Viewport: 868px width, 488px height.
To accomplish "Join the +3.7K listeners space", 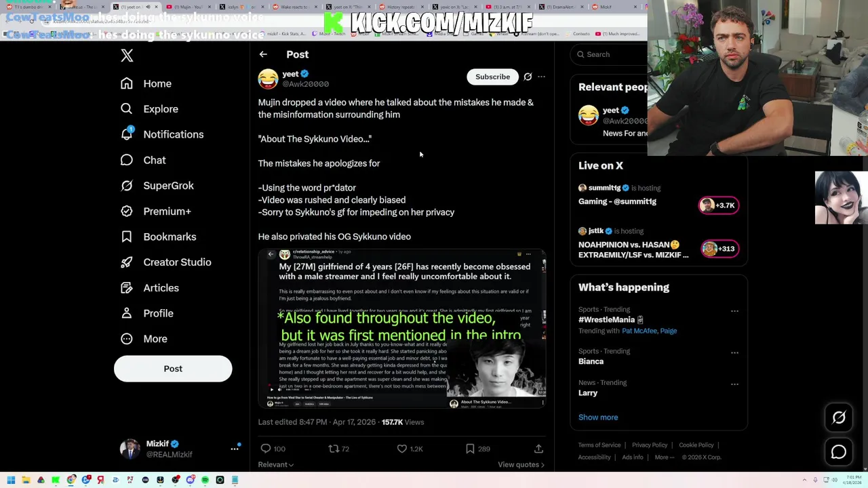I will tap(719, 205).
